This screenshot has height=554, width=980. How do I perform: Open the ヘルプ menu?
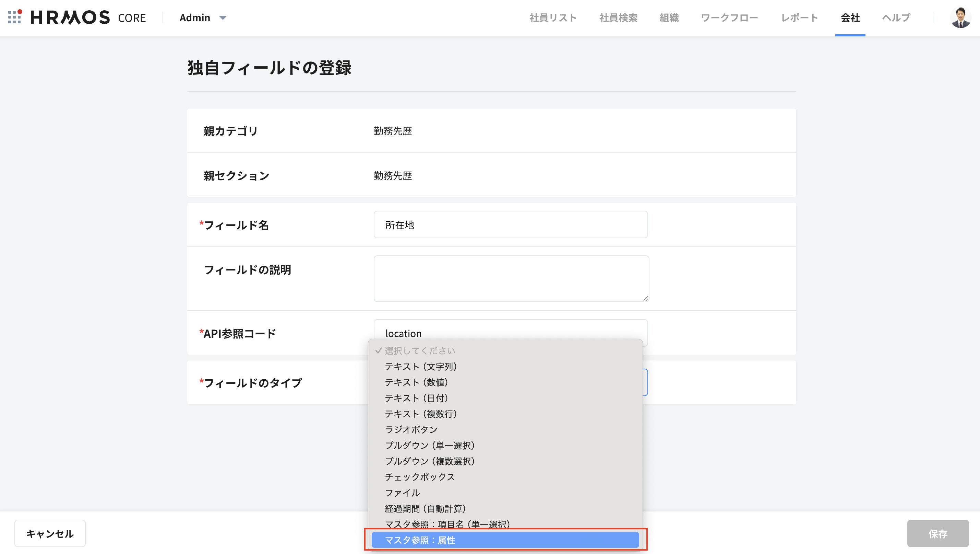pyautogui.click(x=896, y=18)
